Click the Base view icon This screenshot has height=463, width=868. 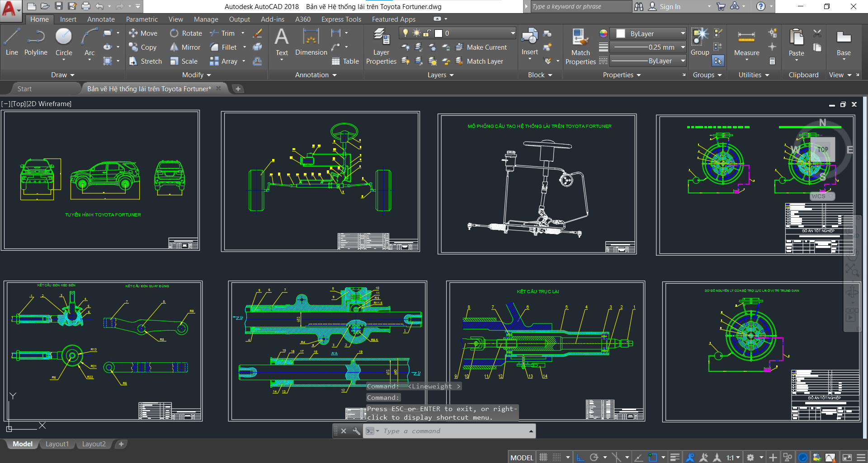click(x=844, y=42)
